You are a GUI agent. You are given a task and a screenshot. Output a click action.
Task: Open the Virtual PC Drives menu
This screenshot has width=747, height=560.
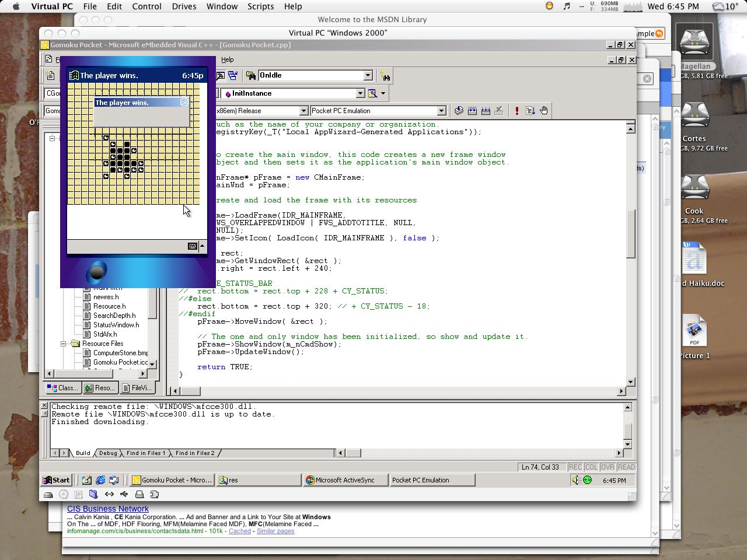point(184,6)
